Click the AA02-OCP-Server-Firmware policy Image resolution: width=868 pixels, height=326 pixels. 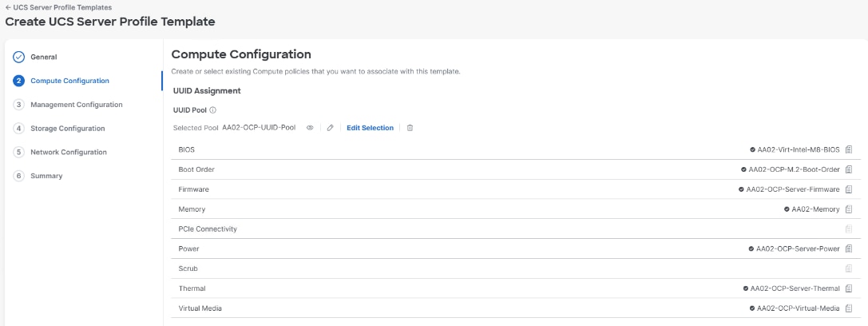(793, 189)
